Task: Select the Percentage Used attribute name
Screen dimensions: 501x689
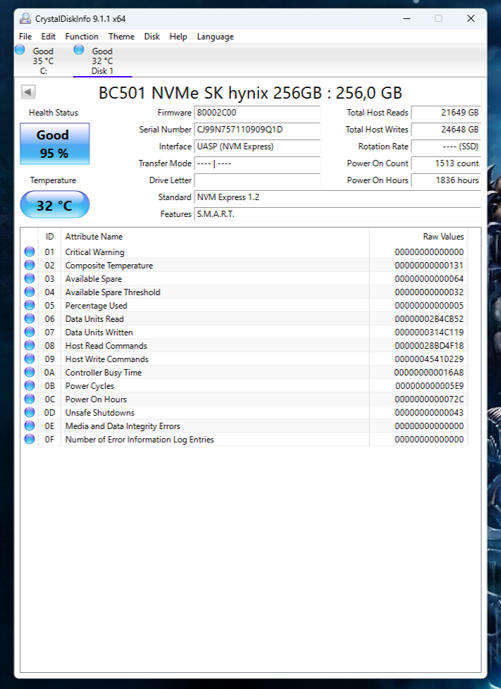Action: click(96, 305)
